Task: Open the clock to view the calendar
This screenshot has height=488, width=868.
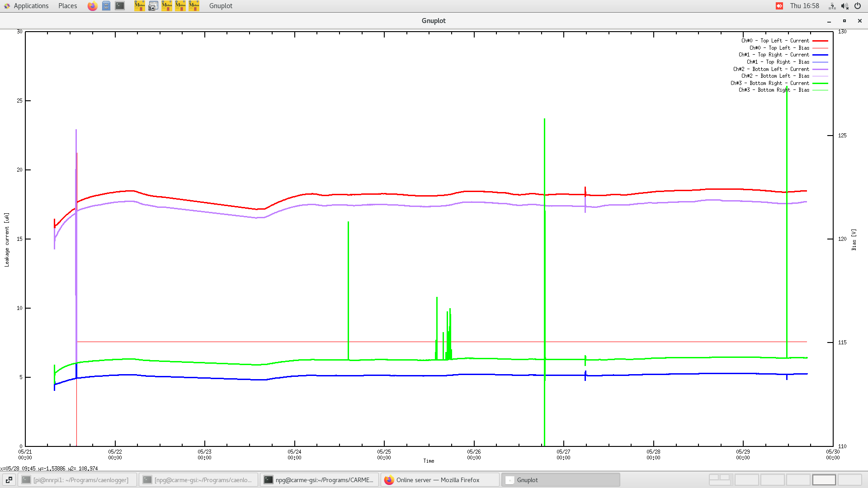Action: point(805,6)
